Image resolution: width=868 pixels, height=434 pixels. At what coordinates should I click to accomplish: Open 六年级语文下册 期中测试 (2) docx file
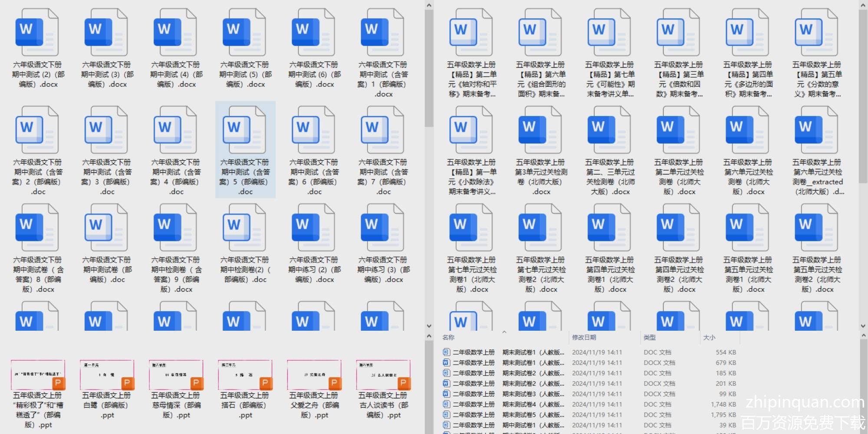37,33
